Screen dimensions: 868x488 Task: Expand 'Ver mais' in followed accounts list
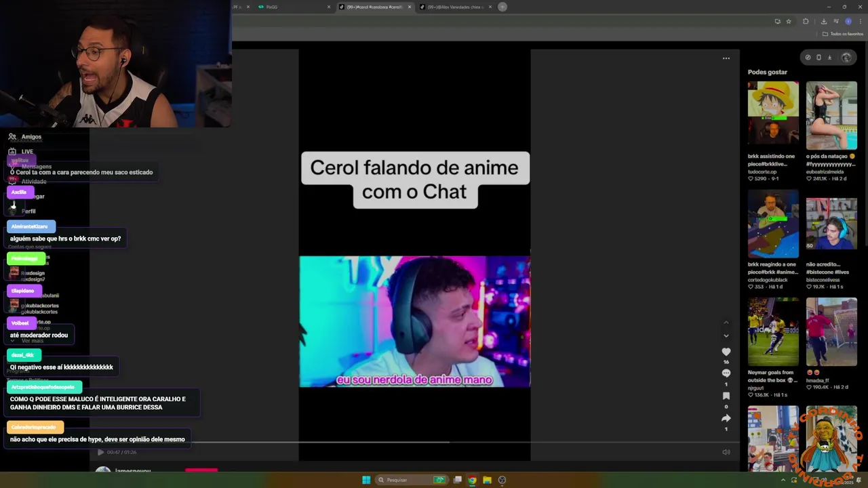[x=32, y=340]
